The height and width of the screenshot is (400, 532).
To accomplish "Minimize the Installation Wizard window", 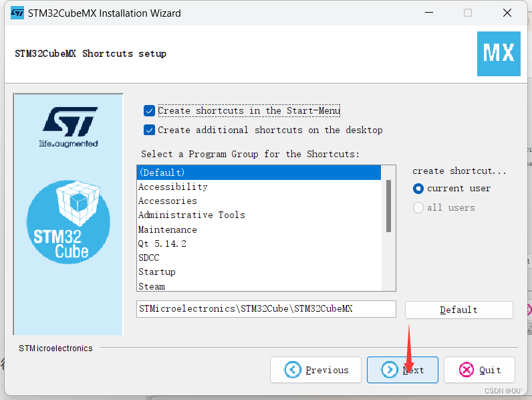I will click(429, 13).
